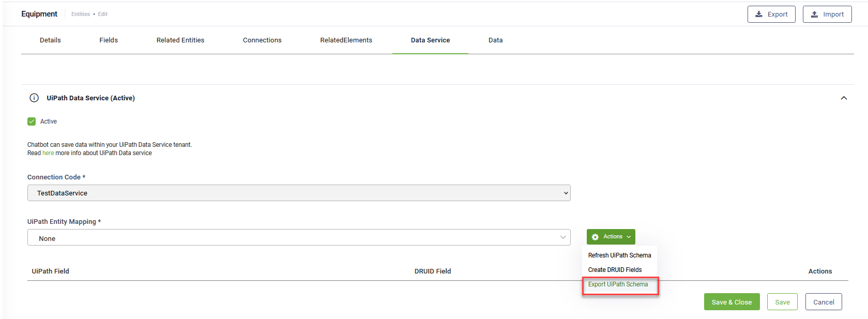868x319 pixels.
Task: Select Export UiPath Schema option
Action: 618,284
